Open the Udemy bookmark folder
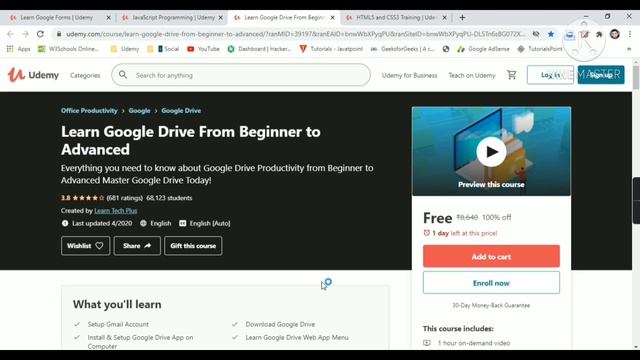 [x=125, y=49]
